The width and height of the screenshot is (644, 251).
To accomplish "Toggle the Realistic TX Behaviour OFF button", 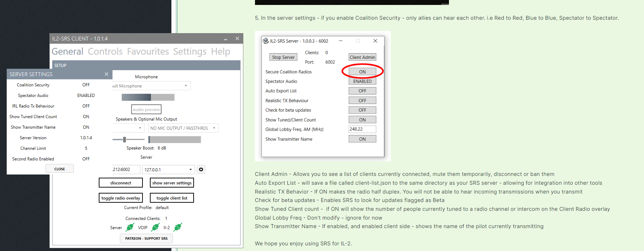I will (x=362, y=100).
